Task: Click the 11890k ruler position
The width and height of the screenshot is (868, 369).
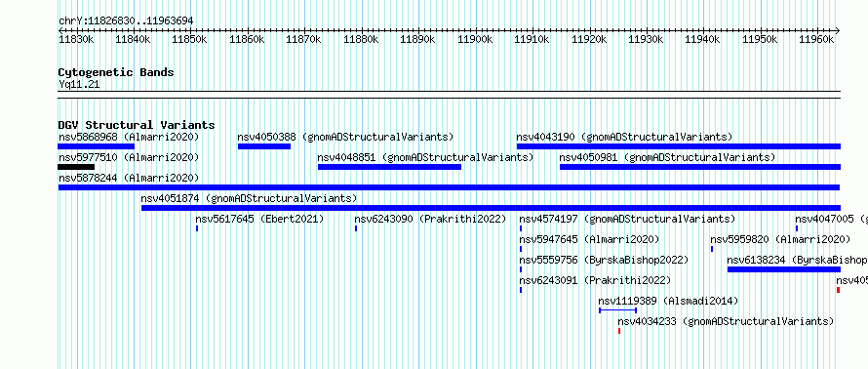Action: coord(418,39)
